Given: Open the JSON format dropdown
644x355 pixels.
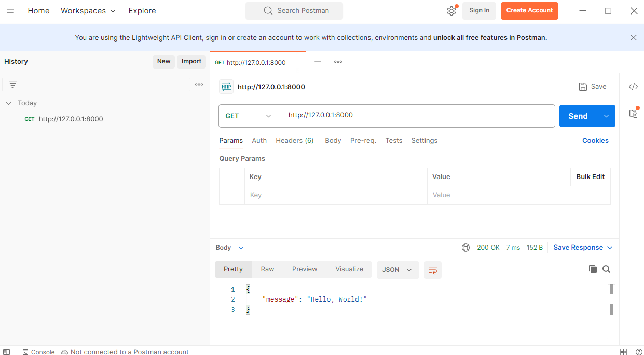Looking at the screenshot, I should (x=398, y=270).
